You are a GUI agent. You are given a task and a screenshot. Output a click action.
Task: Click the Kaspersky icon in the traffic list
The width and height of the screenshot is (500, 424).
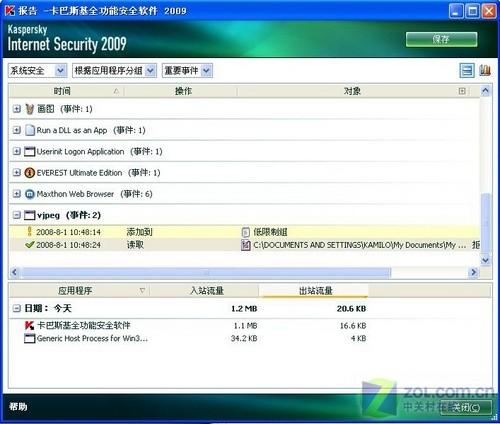click(x=30, y=325)
